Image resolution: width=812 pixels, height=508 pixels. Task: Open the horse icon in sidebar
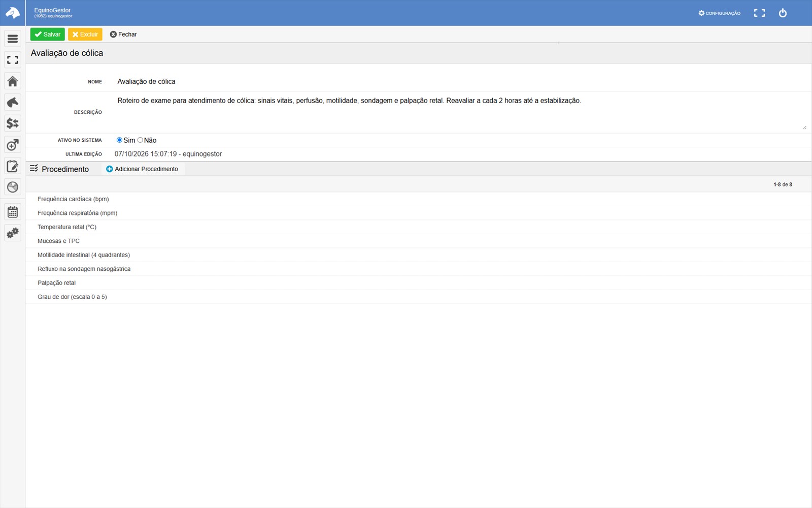(x=13, y=102)
